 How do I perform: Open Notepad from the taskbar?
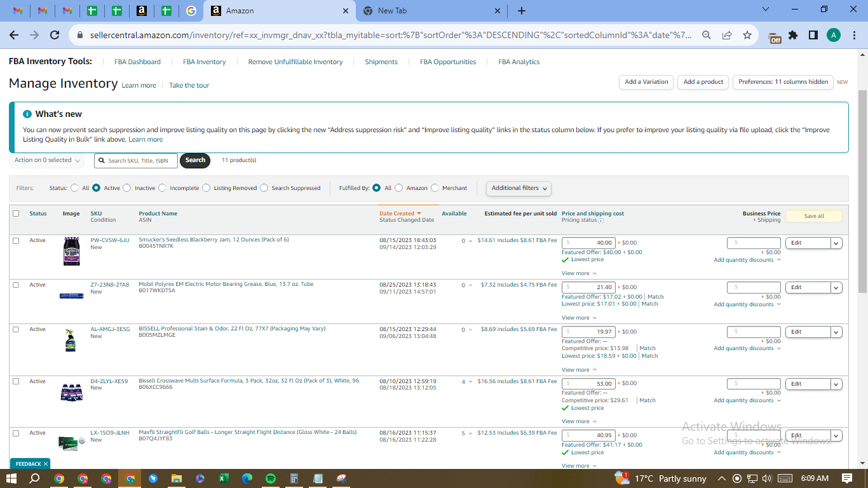pos(318,478)
